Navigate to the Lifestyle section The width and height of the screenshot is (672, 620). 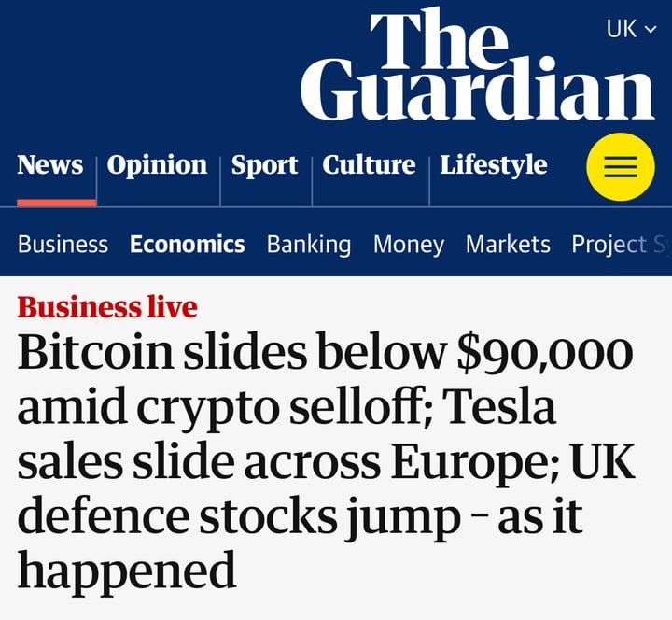493,165
